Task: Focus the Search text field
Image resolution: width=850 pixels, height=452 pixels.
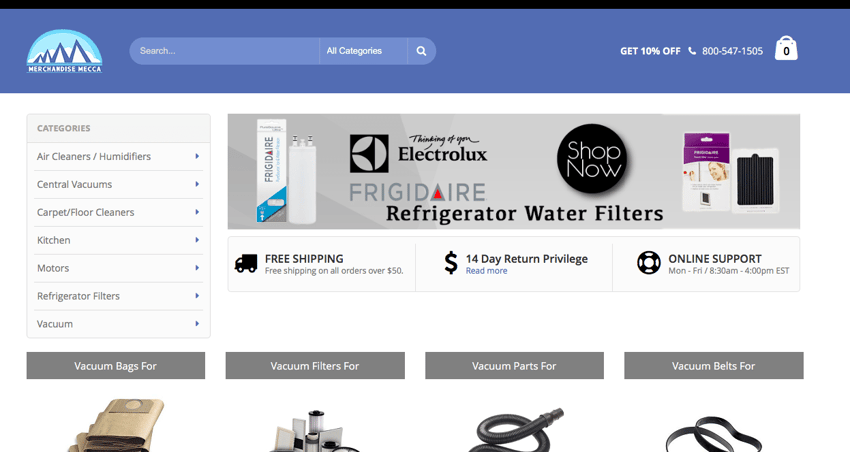Action: coord(224,51)
